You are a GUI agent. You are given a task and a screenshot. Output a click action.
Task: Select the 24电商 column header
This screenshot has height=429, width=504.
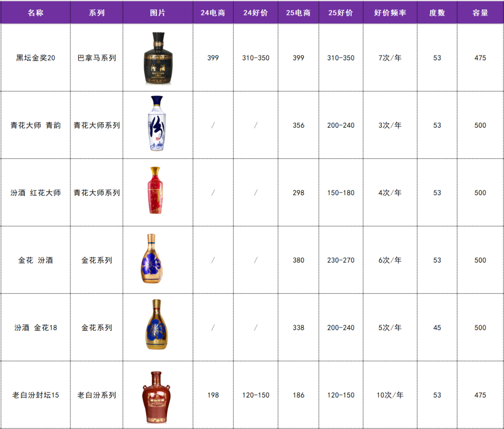pos(213,13)
